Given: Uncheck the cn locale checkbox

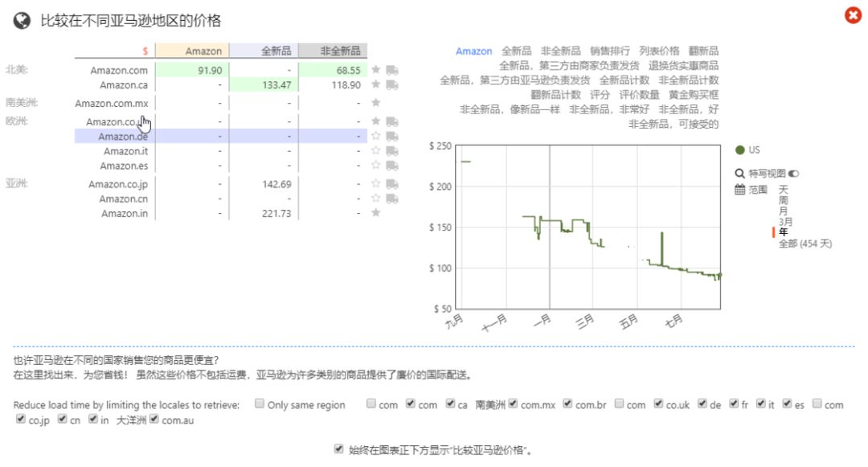Looking at the screenshot, I should coord(62,419).
